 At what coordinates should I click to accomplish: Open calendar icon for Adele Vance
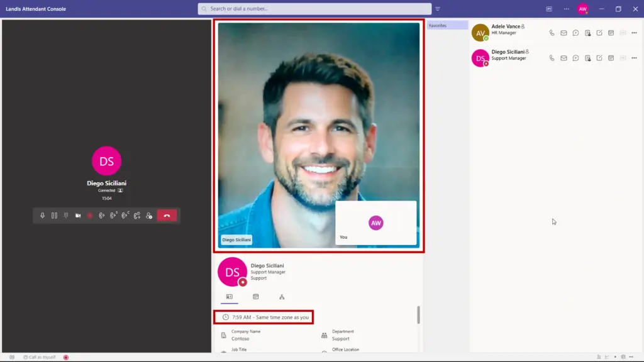[611, 33]
